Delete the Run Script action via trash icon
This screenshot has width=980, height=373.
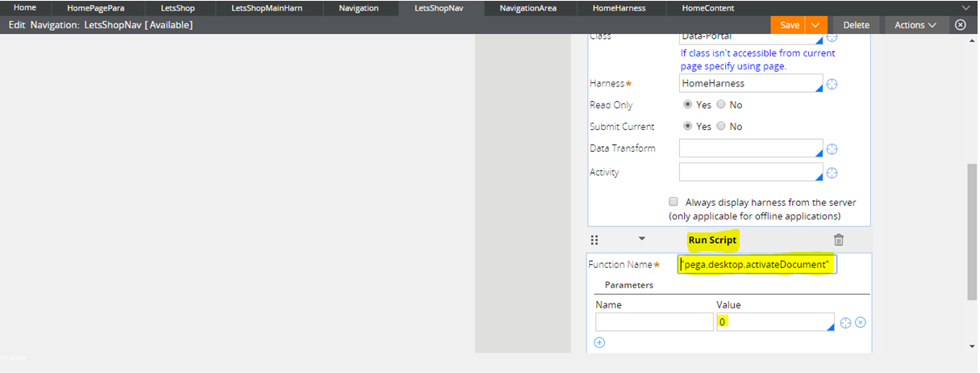839,240
